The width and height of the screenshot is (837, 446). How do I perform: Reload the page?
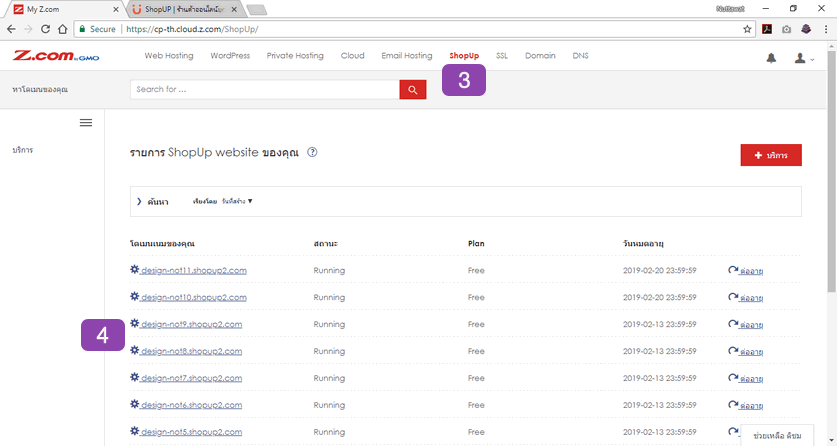coord(45,29)
